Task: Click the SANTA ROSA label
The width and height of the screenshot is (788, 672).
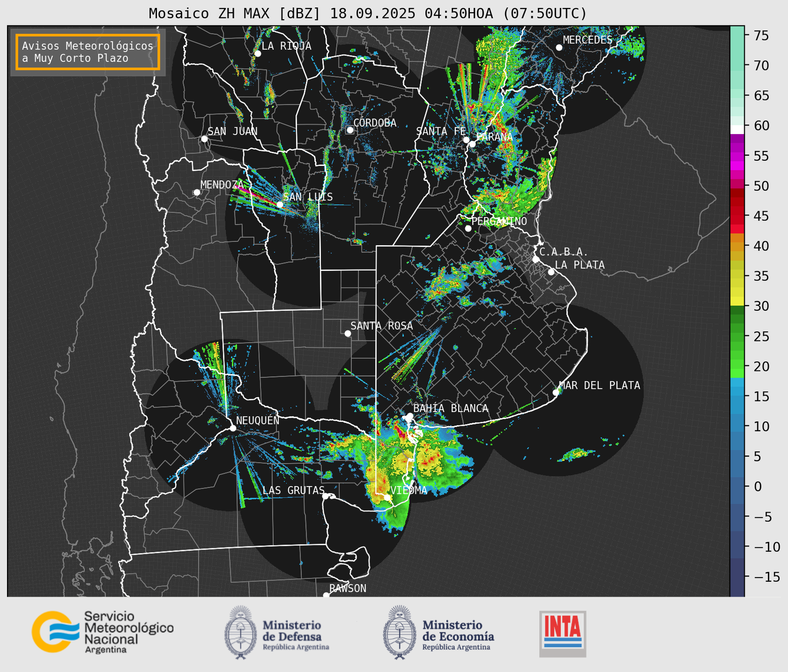Action: coord(382,326)
